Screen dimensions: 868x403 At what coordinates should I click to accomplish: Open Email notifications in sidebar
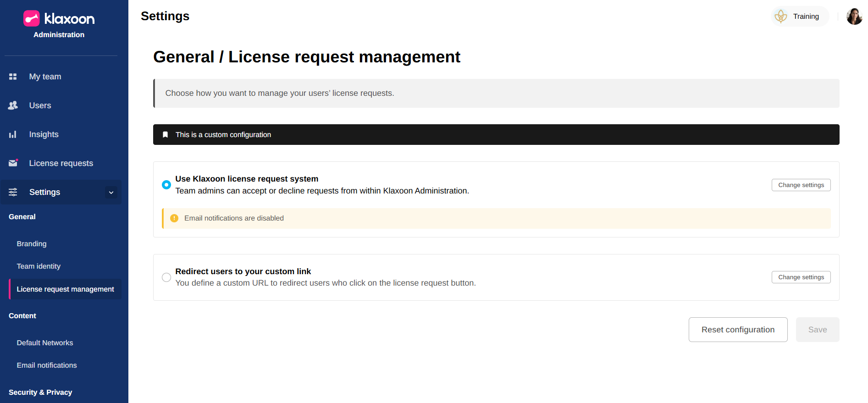pyautogui.click(x=47, y=365)
